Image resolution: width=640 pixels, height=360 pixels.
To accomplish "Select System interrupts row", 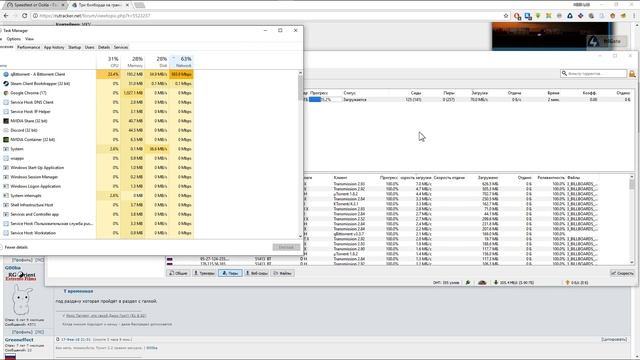I will (97, 196).
